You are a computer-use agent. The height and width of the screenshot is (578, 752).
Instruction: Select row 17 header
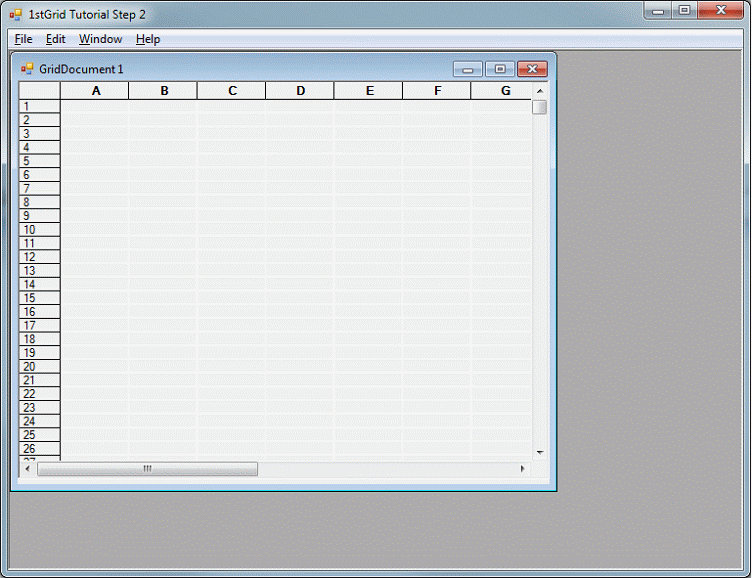pos(40,325)
